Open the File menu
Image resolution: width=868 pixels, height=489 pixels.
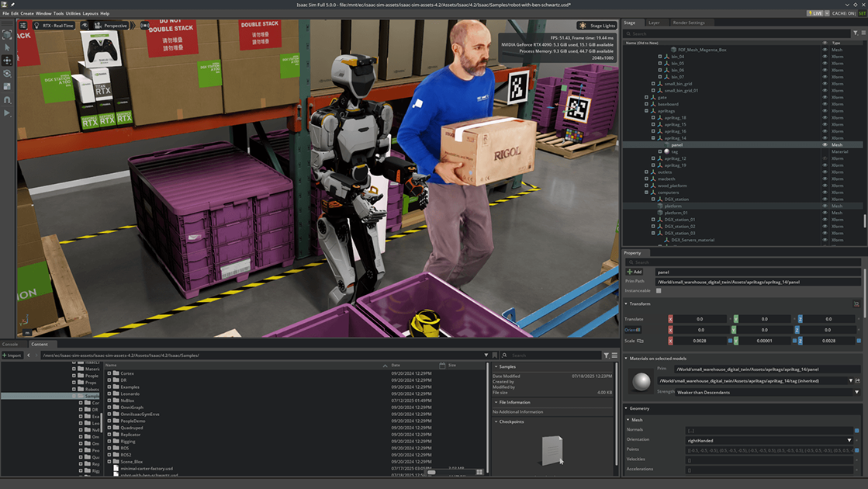point(5,13)
